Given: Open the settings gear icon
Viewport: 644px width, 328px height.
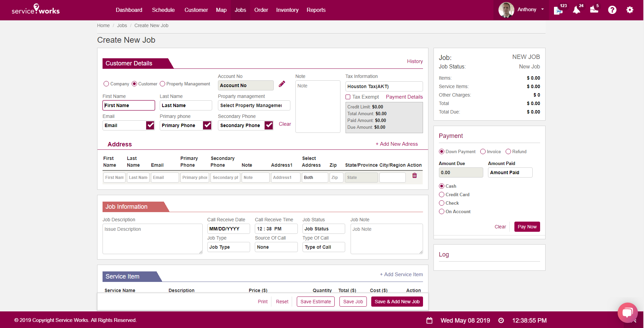Looking at the screenshot, I should (x=629, y=10).
